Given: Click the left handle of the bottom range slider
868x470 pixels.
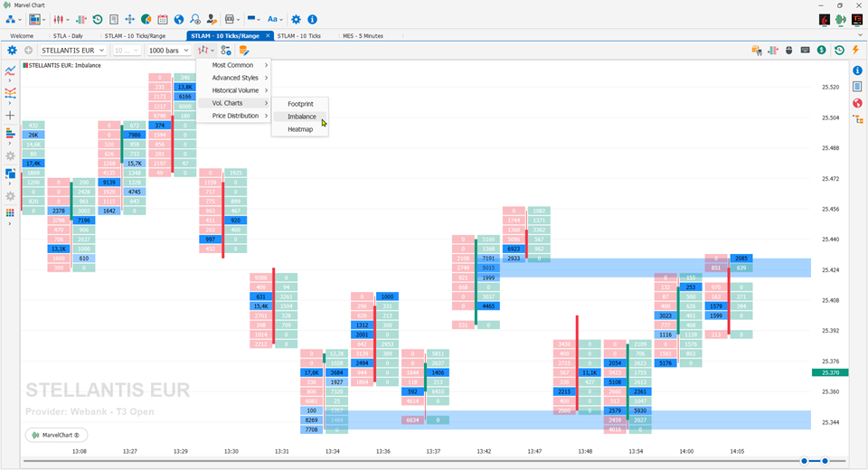Looking at the screenshot, I should (805, 461).
